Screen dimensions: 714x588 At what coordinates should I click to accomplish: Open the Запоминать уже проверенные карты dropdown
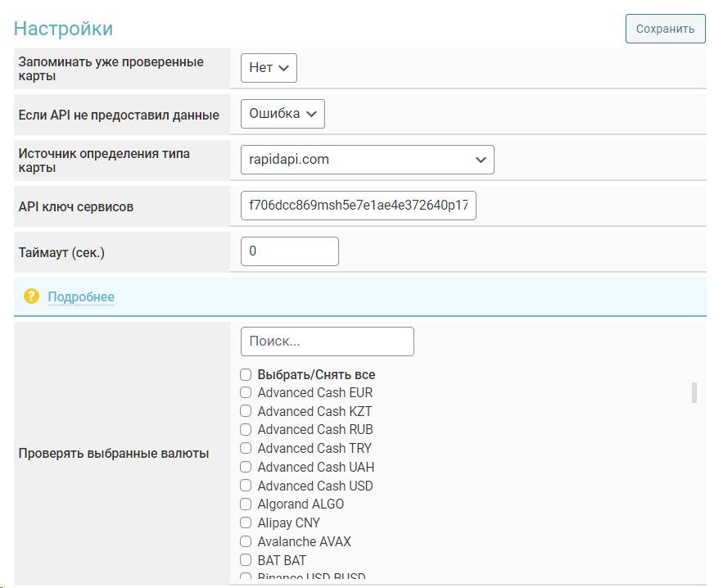[x=269, y=68]
